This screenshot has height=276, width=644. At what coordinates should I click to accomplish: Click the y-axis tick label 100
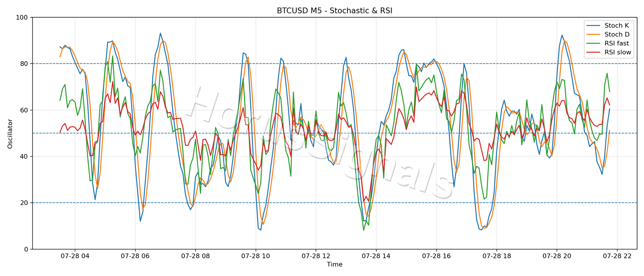pos(22,18)
